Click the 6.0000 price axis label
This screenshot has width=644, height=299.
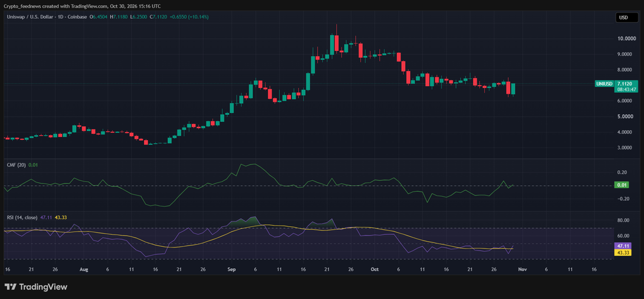(624, 101)
